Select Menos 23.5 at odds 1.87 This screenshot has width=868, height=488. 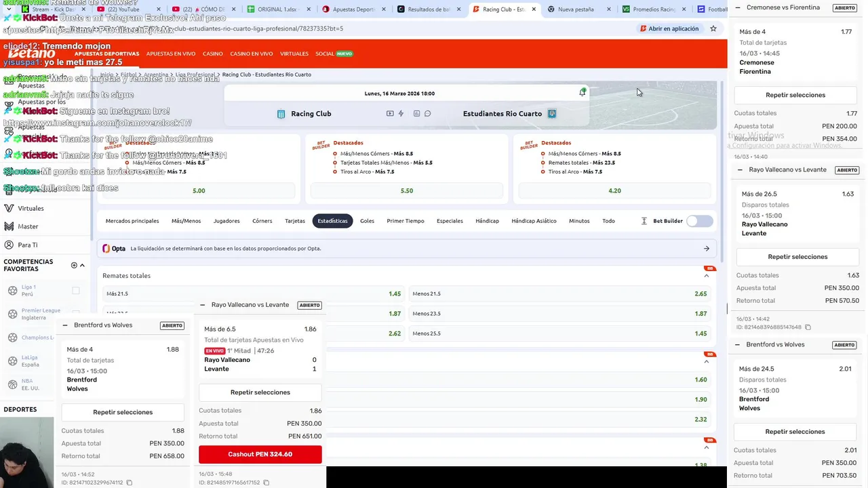pyautogui.click(x=559, y=314)
